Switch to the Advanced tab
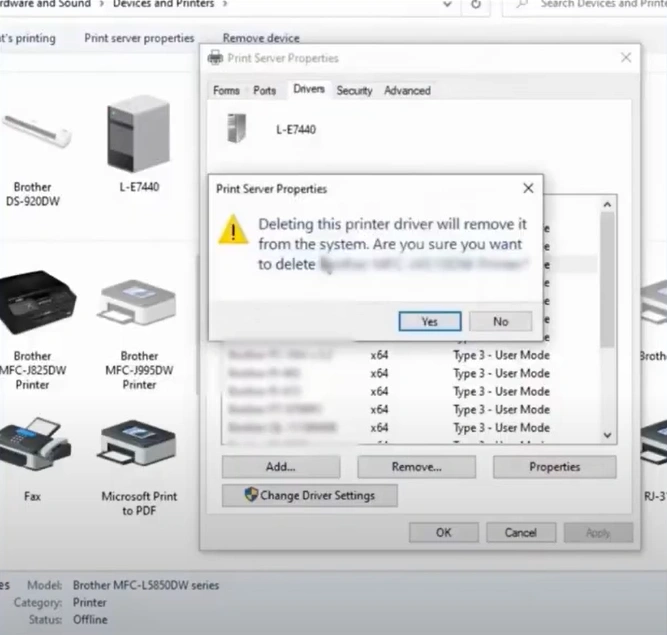Image resolution: width=667 pixels, height=635 pixels. pos(407,91)
